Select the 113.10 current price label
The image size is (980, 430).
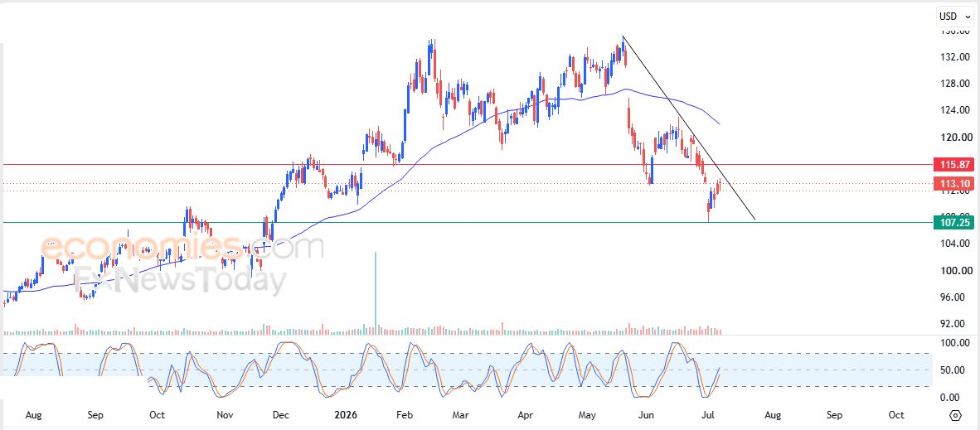953,183
